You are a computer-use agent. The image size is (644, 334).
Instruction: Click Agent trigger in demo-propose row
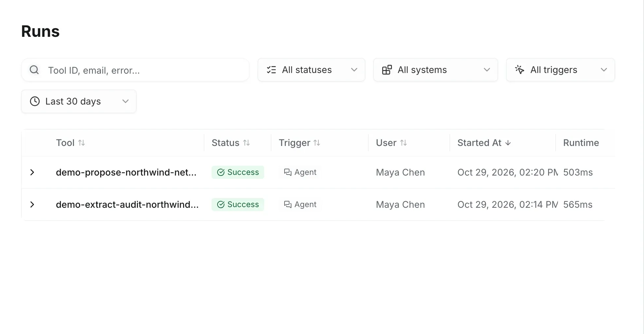300,172
